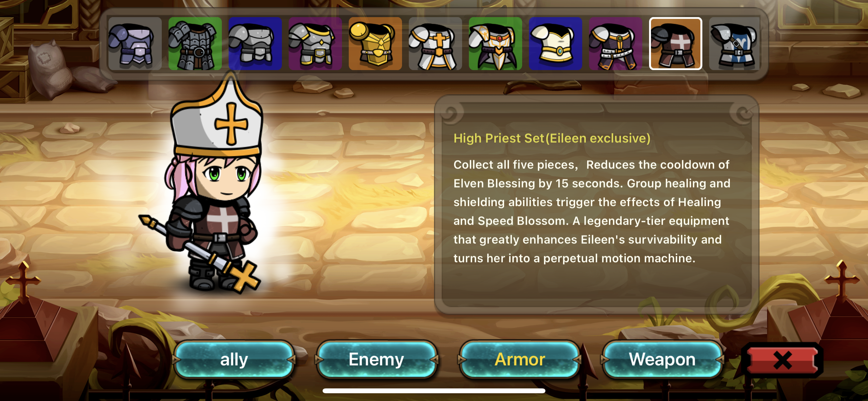Select the cream robe armor on blue tile
Screen dimensions: 868x401
click(555, 44)
